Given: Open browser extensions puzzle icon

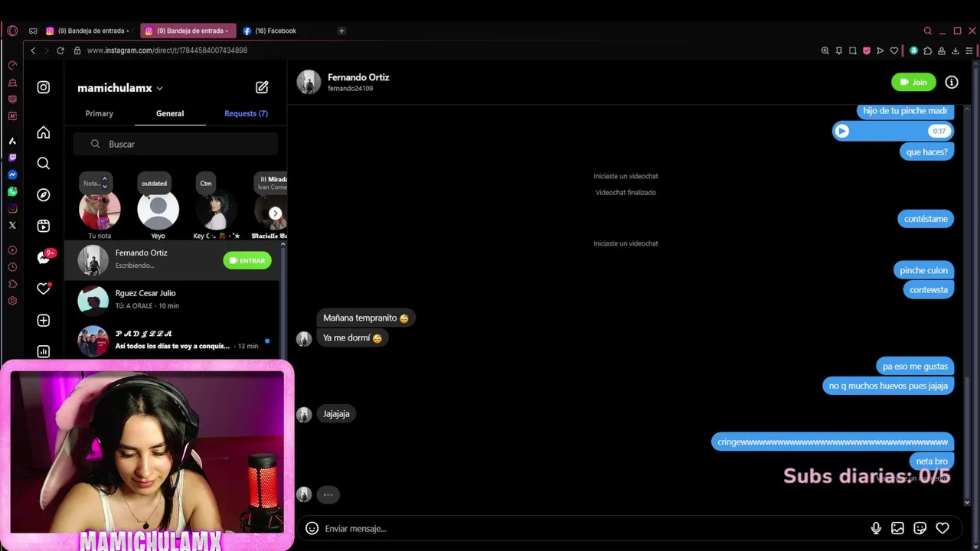Looking at the screenshot, I should coord(928,51).
